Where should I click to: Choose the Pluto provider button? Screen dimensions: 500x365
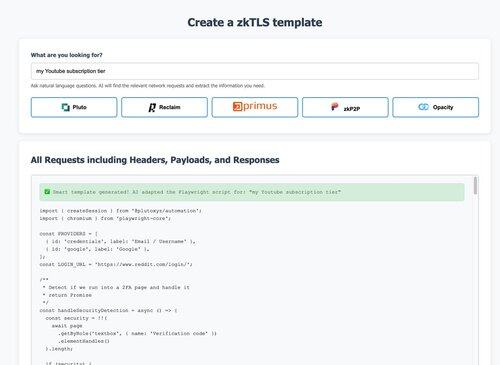(74, 107)
